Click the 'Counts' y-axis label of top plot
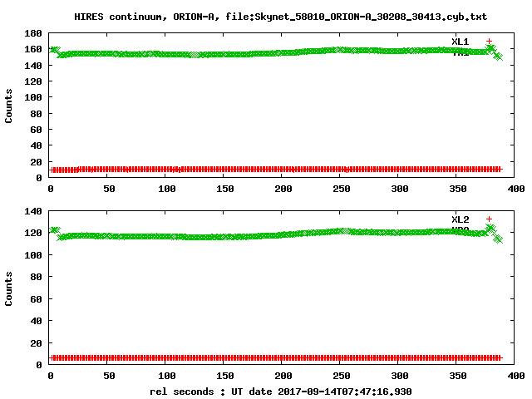 click(8, 106)
